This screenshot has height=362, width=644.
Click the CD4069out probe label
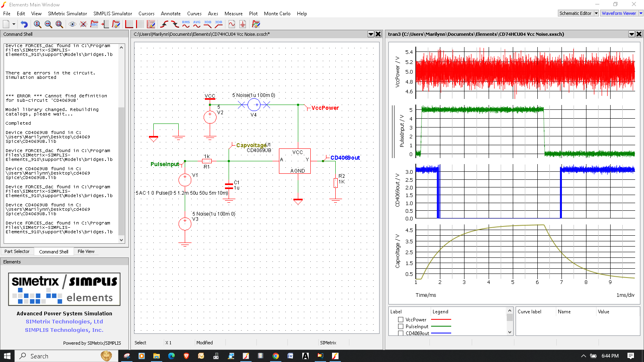click(x=345, y=158)
